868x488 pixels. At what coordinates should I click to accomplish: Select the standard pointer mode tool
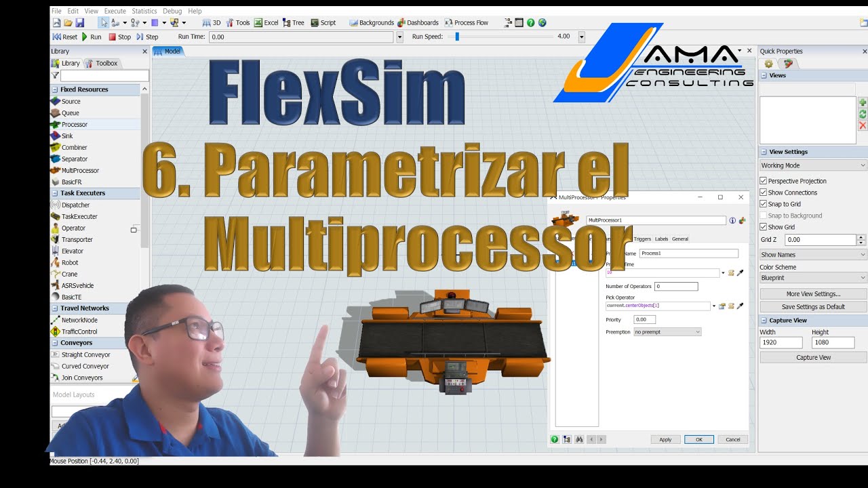[104, 22]
